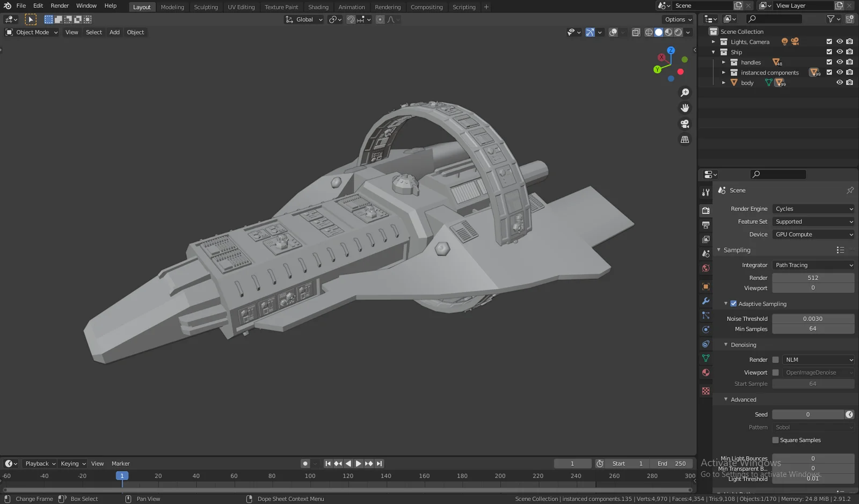Select the Physics Properties icon

tap(705, 329)
